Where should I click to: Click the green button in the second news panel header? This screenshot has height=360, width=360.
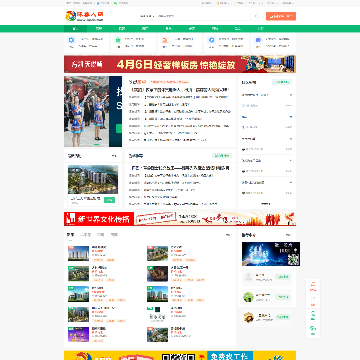[222, 156]
